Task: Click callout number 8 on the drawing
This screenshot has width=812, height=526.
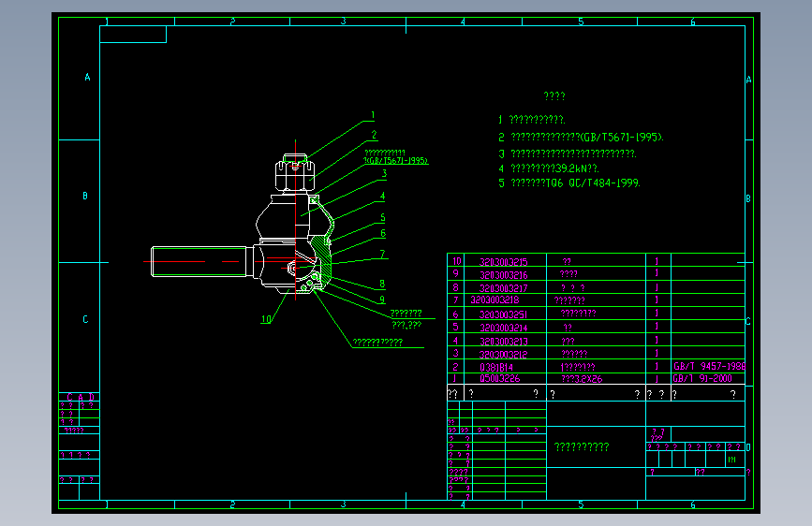Action: click(382, 284)
